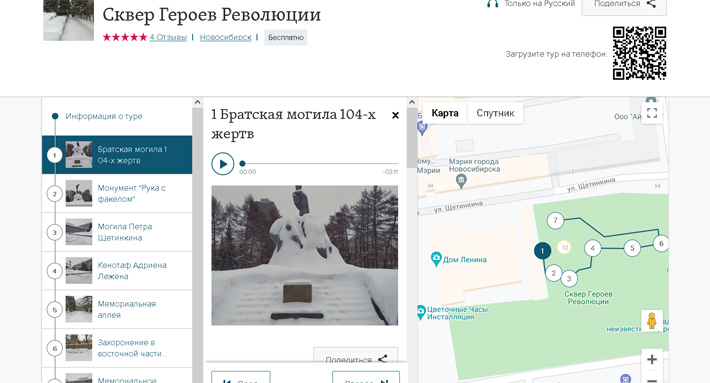The image size is (710, 383).
Task: Click the tour list scrollbar up arrow
Action: coord(197,102)
